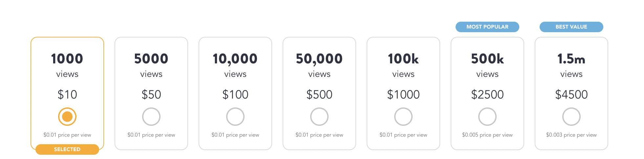This screenshot has width=644, height=159.
Task: Click the $50 price text
Action: pyautogui.click(x=151, y=95)
